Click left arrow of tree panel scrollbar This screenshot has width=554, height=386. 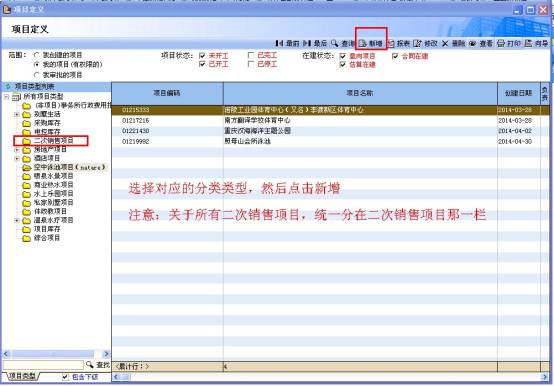(x=6, y=354)
